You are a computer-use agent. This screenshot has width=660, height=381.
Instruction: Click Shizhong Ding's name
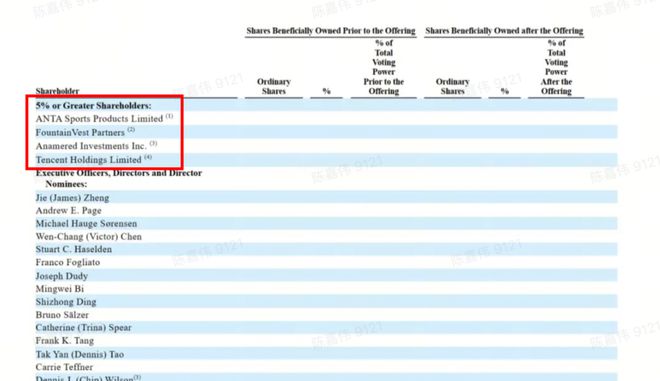point(66,302)
